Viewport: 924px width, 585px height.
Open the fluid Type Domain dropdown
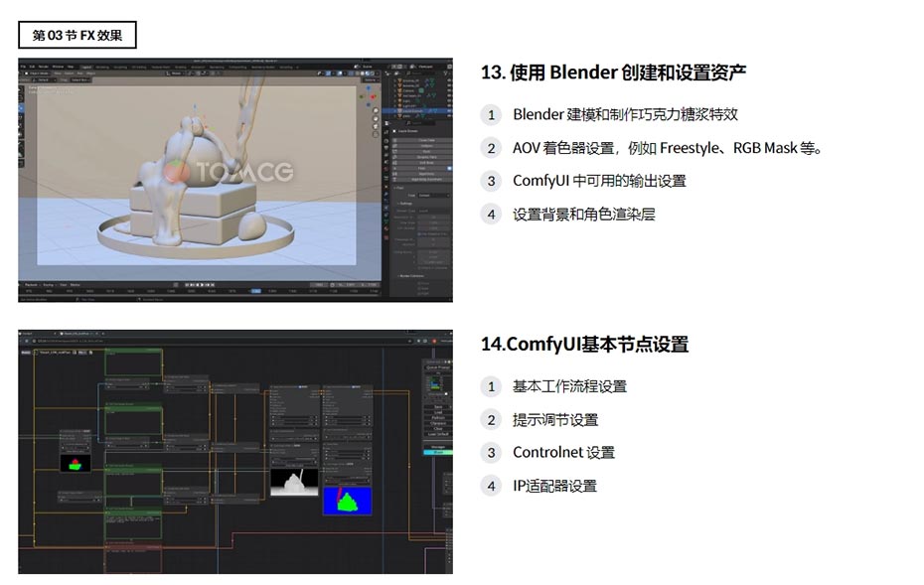[432, 195]
